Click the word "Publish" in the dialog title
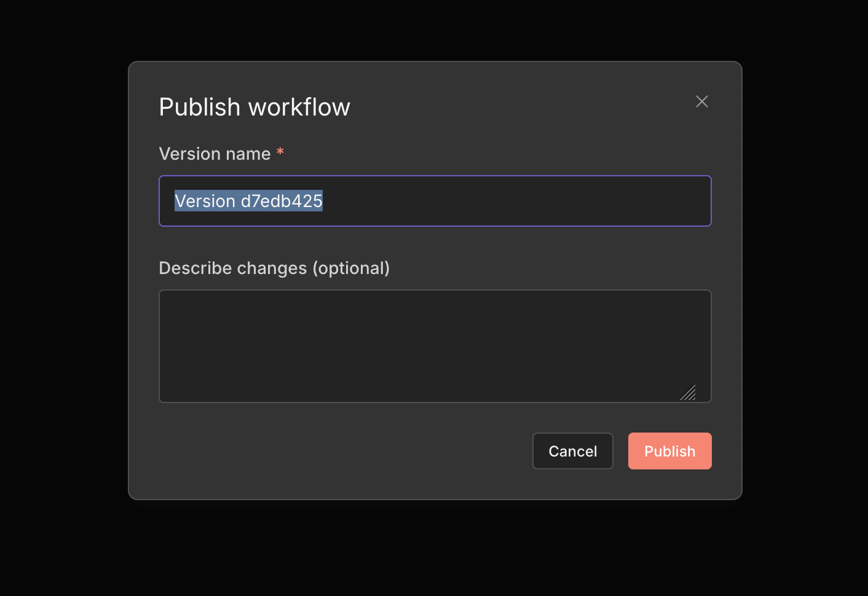 click(200, 107)
